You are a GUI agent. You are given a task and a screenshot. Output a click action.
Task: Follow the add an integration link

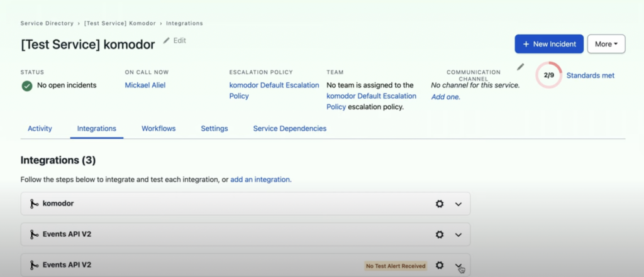[261, 180]
